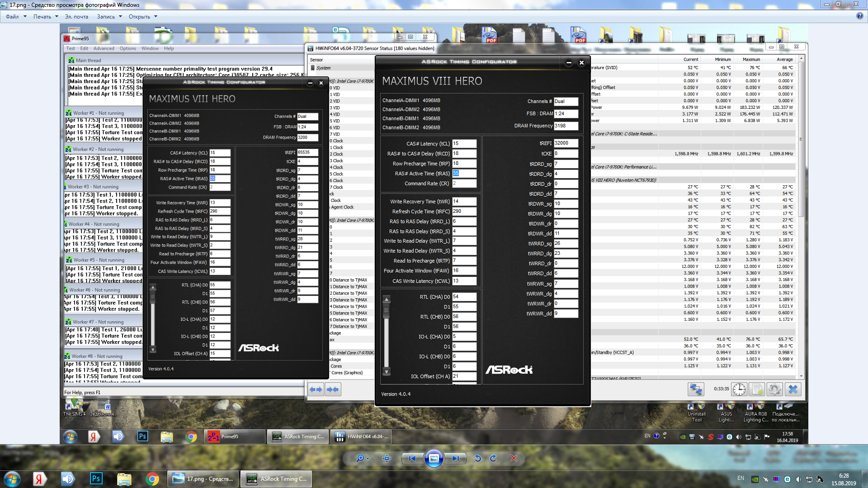Go to the previous photo
The height and width of the screenshot is (488, 868).
pos(412,458)
